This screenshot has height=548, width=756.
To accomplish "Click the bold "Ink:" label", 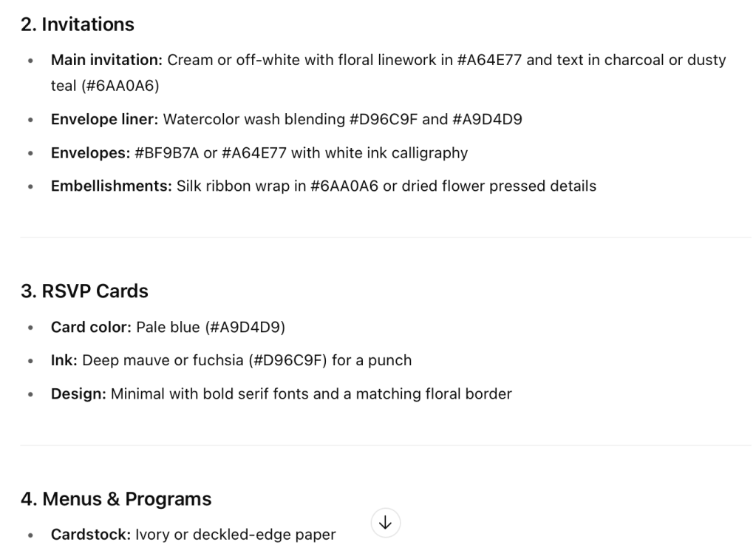I will (64, 360).
